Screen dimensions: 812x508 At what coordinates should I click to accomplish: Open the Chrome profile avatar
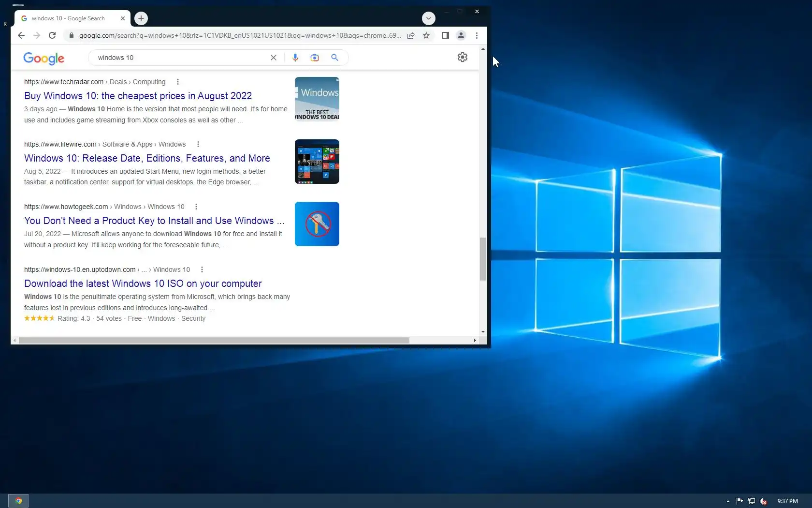(461, 35)
